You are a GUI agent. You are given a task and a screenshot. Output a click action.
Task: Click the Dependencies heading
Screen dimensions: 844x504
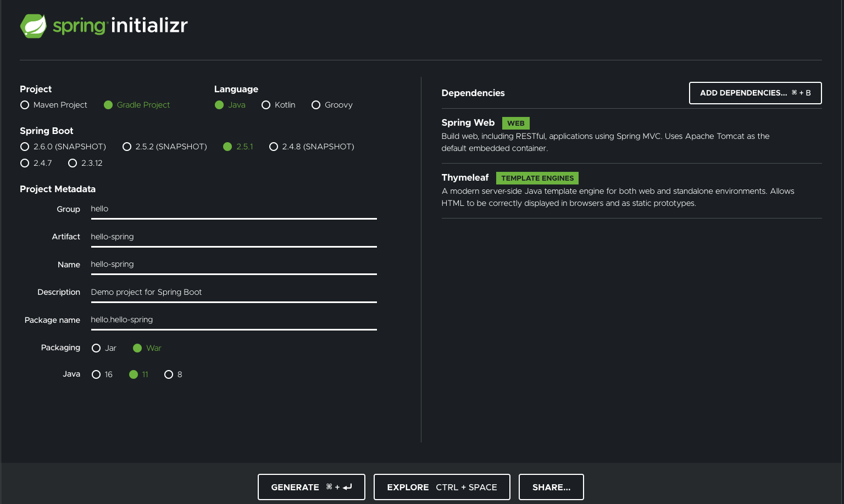(x=473, y=93)
